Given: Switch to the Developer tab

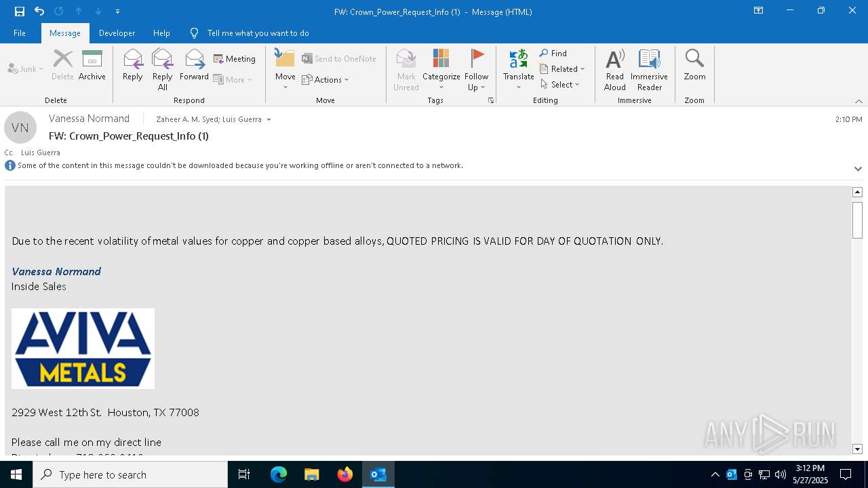Looking at the screenshot, I should click(117, 33).
